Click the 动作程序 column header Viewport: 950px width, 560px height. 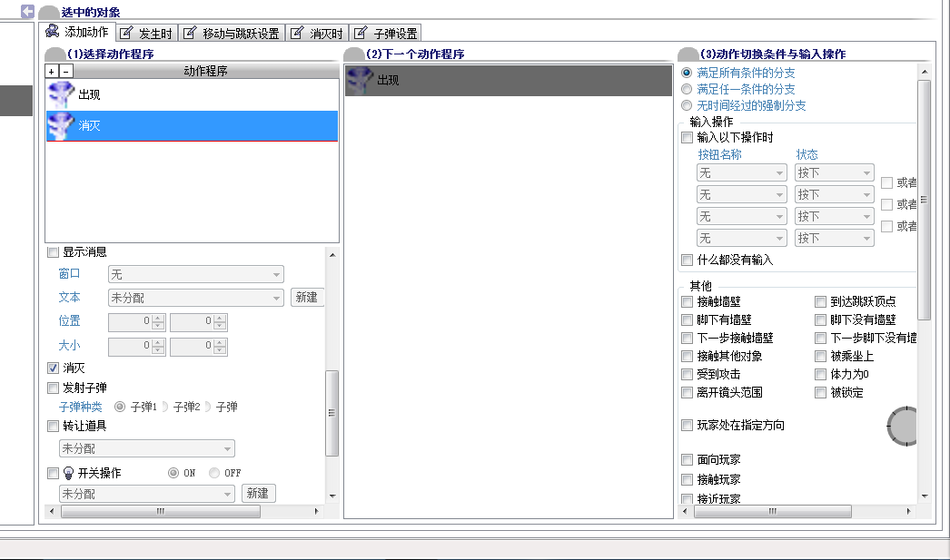pyautogui.click(x=206, y=71)
